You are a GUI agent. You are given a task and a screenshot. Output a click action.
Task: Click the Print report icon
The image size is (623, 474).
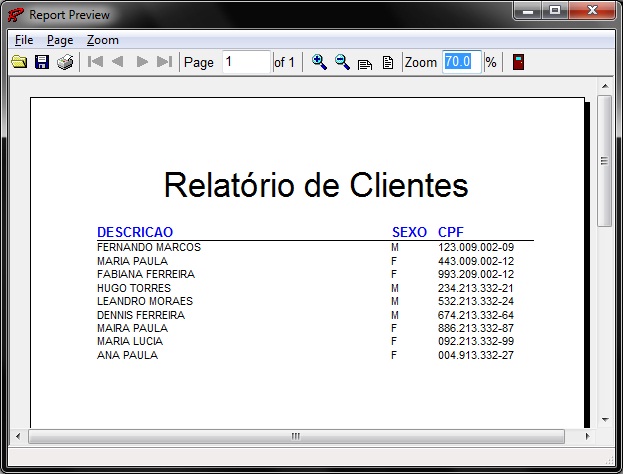[x=65, y=62]
